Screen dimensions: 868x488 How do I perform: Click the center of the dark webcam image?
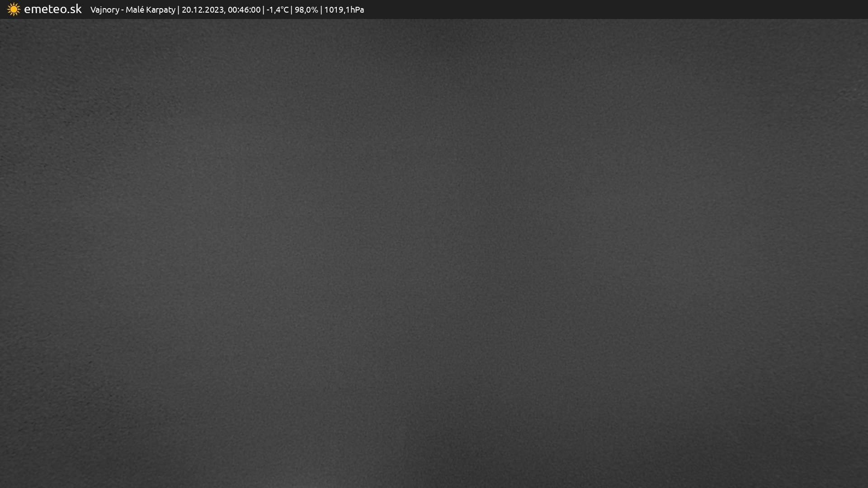(434, 253)
